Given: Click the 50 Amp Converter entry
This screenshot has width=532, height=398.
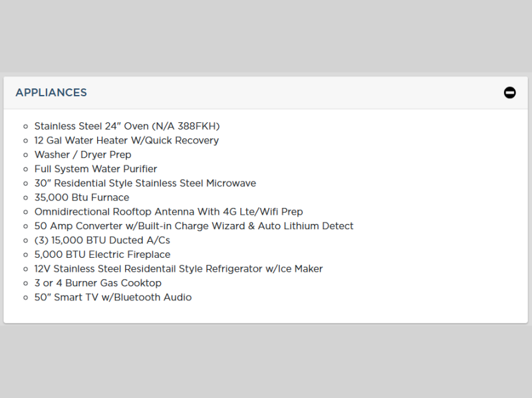Looking at the screenshot, I should 194,226.
